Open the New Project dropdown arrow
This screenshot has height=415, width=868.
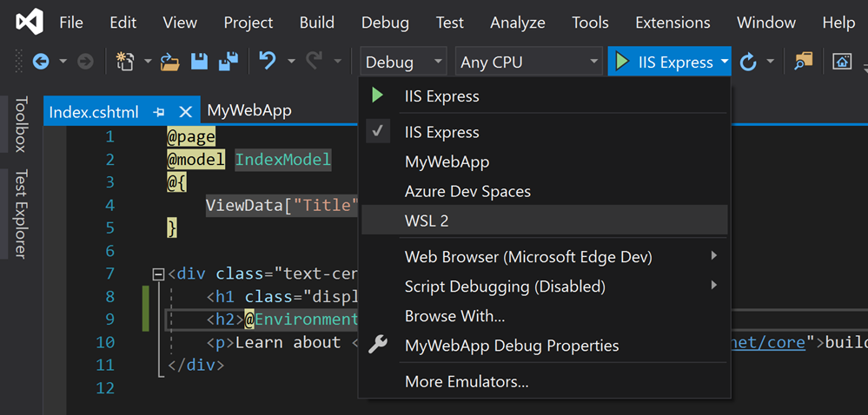(148, 62)
